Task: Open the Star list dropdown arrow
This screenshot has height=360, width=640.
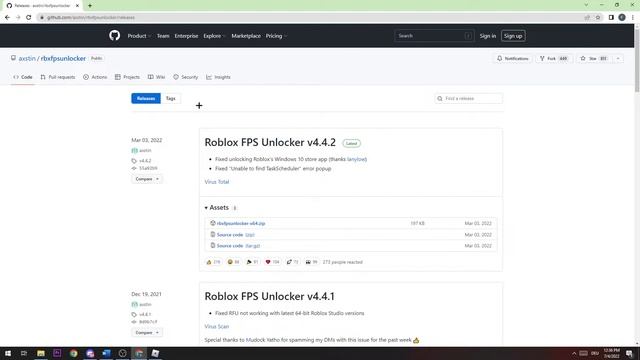Action: [618, 59]
